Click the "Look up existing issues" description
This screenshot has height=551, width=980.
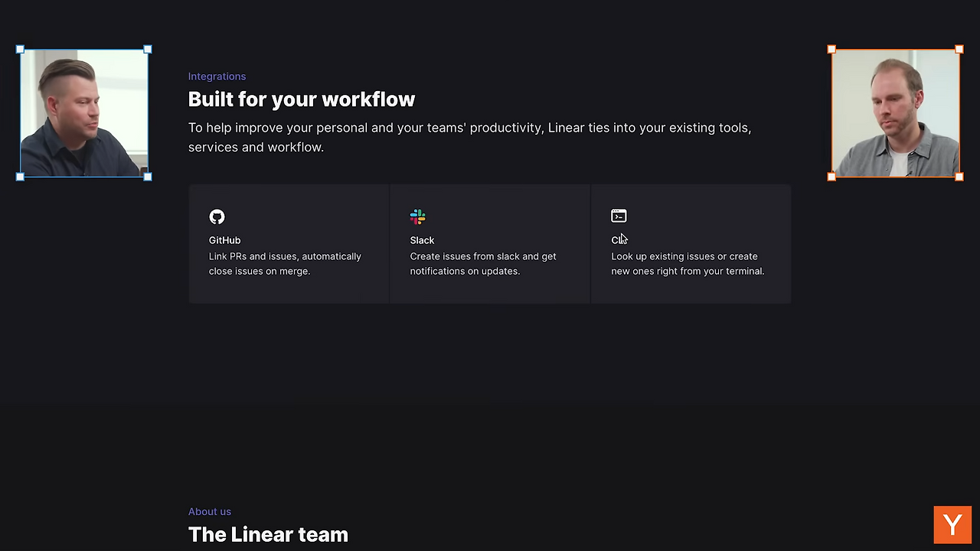coord(687,263)
